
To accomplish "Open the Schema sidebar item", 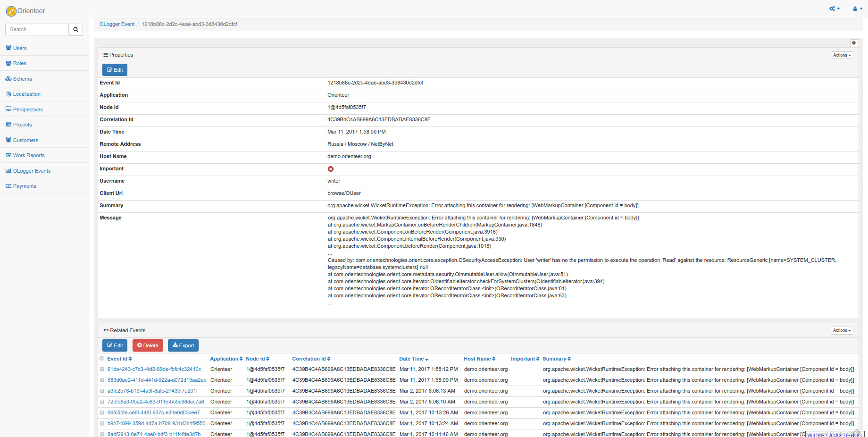I will coord(23,79).
